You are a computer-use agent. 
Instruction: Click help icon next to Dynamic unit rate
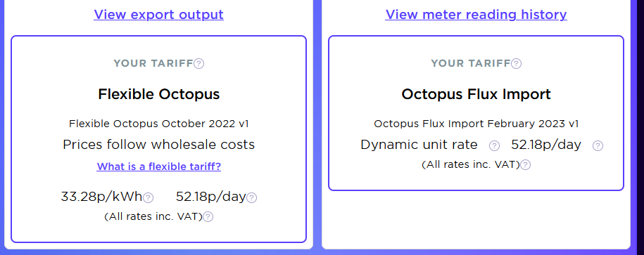point(495,146)
